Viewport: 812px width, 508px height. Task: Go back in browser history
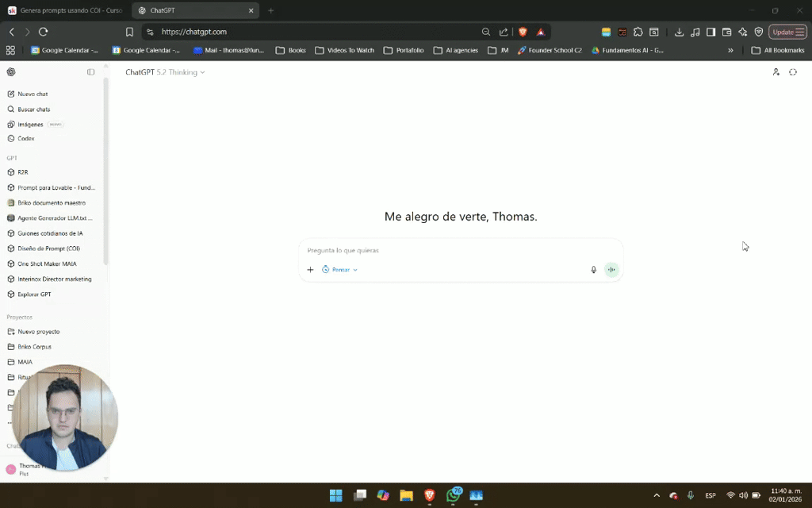pyautogui.click(x=12, y=32)
